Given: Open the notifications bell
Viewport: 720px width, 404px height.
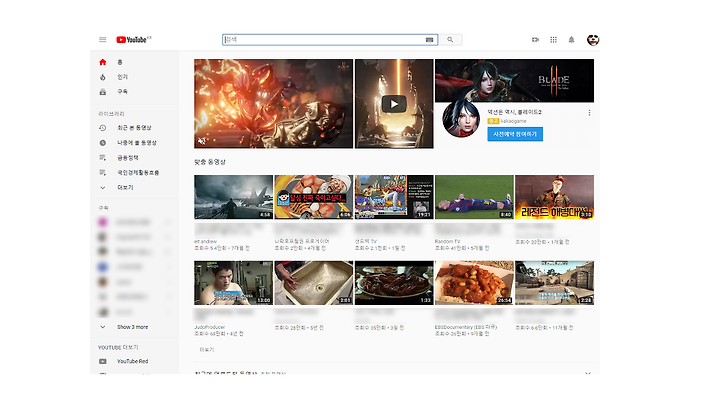Looking at the screenshot, I should click(x=571, y=40).
